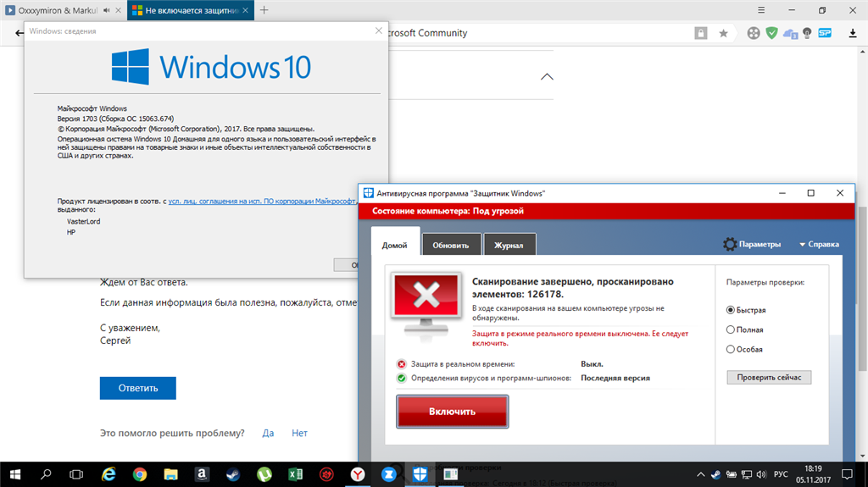
Task: Click Да for helpful answer
Action: [268, 433]
